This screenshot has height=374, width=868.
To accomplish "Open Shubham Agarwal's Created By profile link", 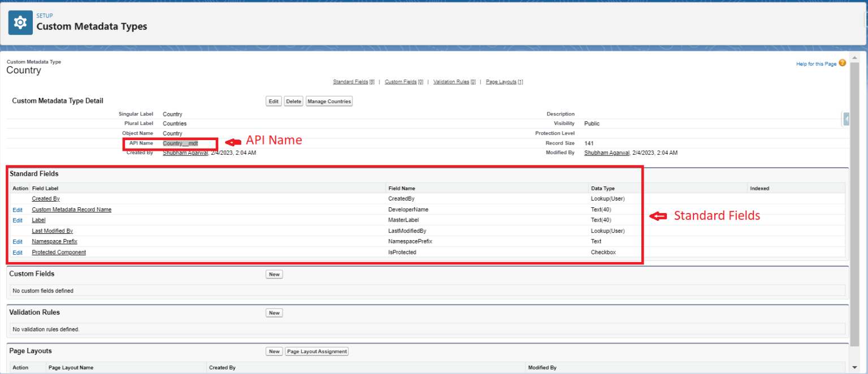I will [186, 153].
